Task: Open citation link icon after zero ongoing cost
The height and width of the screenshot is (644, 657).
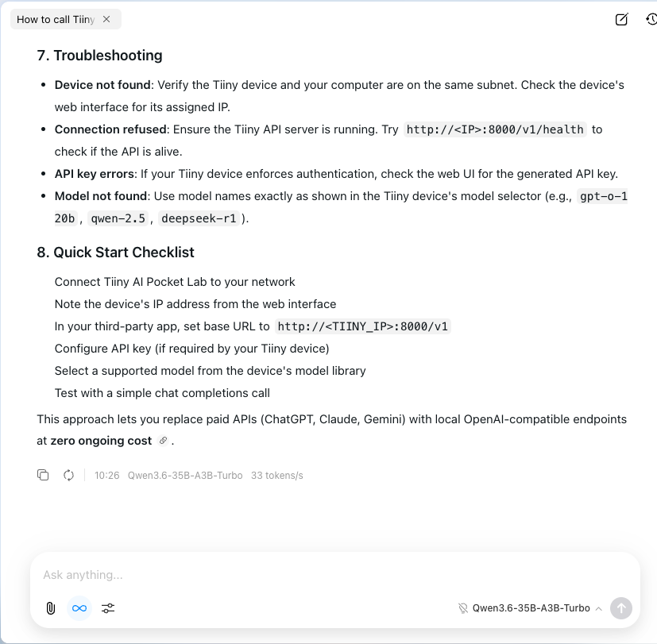Action: click(163, 441)
